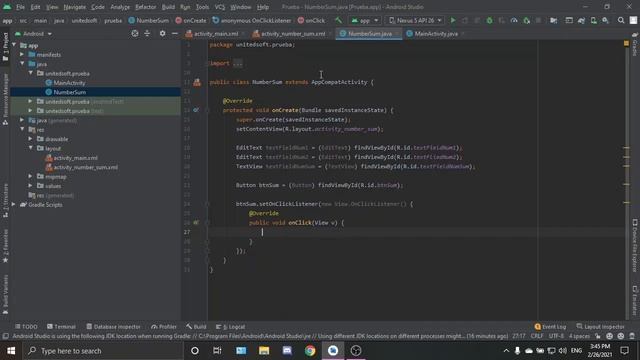640x360 pixels.
Task: Click the 4 spaces indent setting
Action: (x=579, y=336)
